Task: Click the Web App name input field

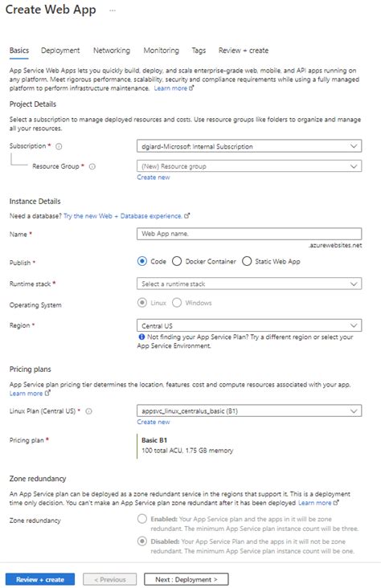Action: point(249,234)
